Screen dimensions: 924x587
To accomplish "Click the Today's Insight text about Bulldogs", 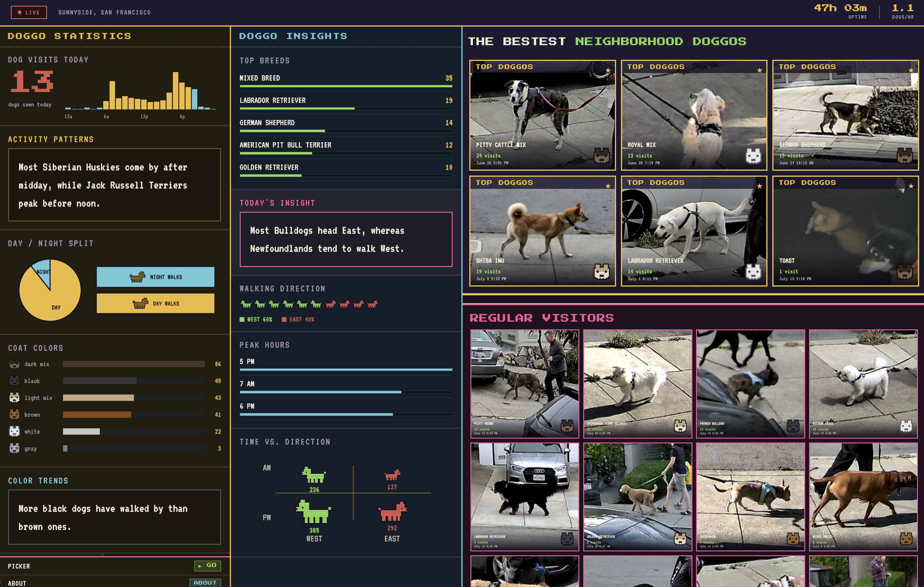I will point(327,240).
